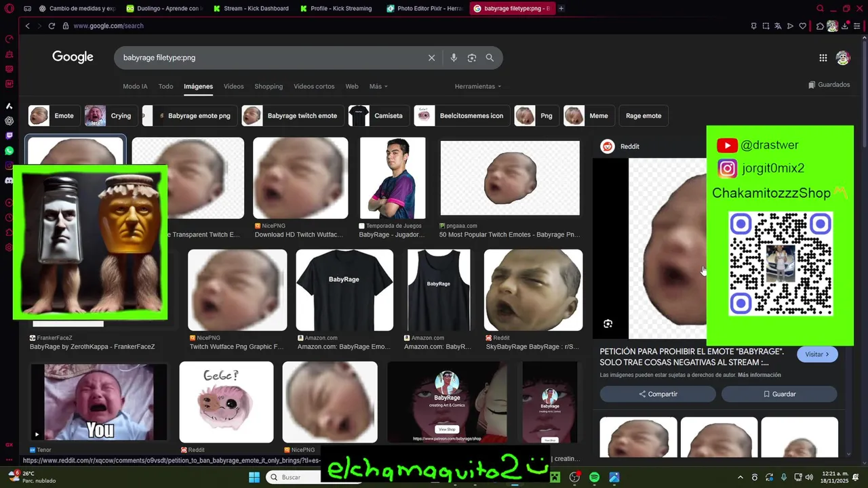Open the GeGe? Reddit image thumbnail
Image resolution: width=868 pixels, height=488 pixels.
click(x=226, y=402)
